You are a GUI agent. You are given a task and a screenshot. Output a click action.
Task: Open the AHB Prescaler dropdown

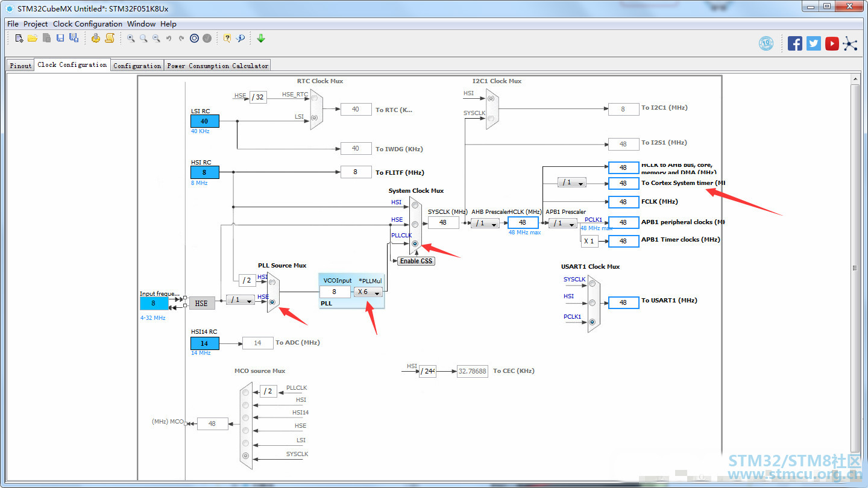(x=485, y=223)
